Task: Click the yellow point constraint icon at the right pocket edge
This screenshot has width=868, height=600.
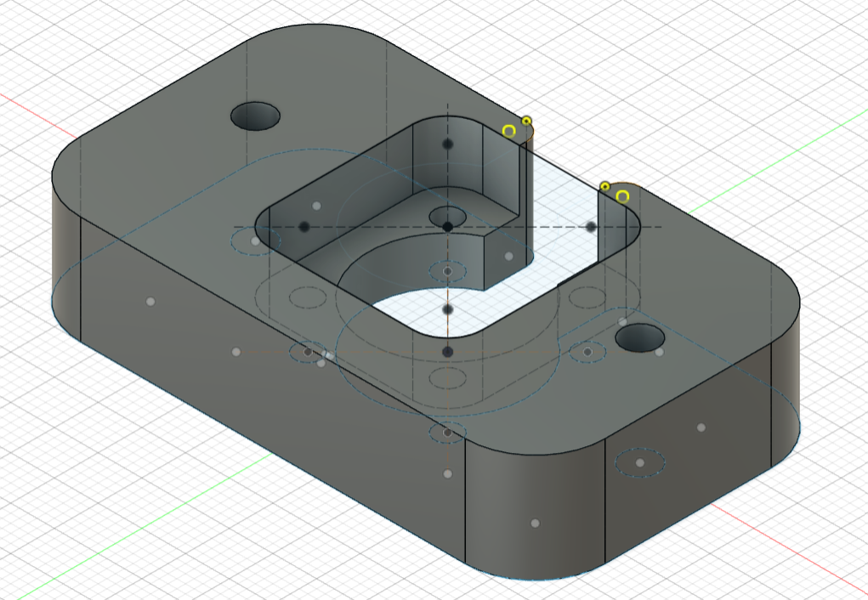Action: (605, 186)
